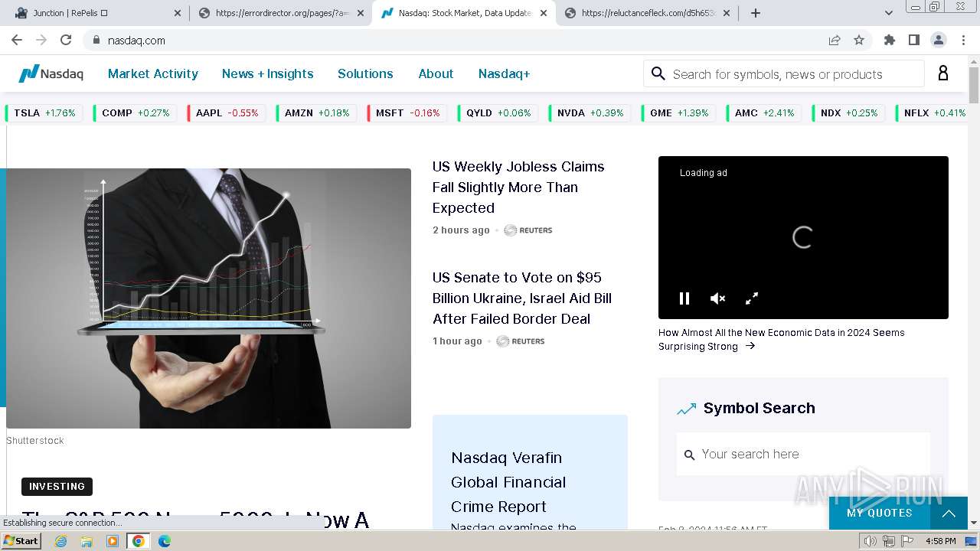Open a new browser tab
Image resolution: width=980 pixels, height=551 pixels.
pos(756,13)
